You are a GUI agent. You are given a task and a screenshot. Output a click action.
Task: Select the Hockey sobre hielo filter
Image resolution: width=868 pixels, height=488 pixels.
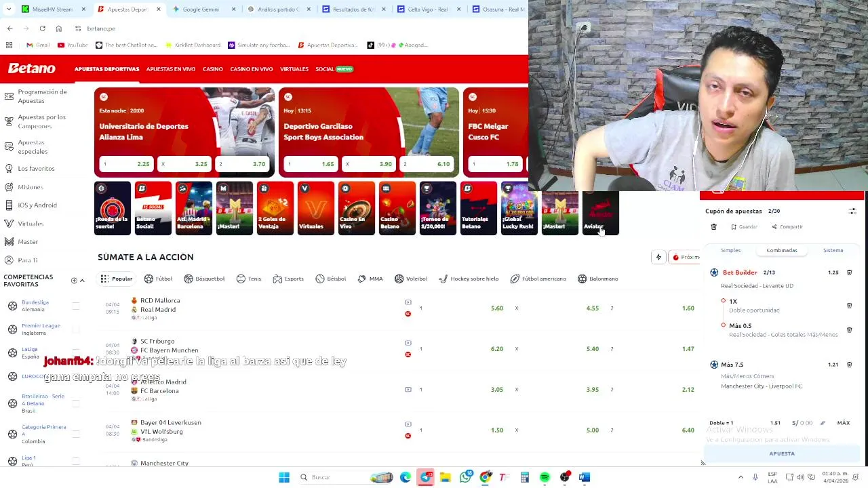tap(469, 279)
